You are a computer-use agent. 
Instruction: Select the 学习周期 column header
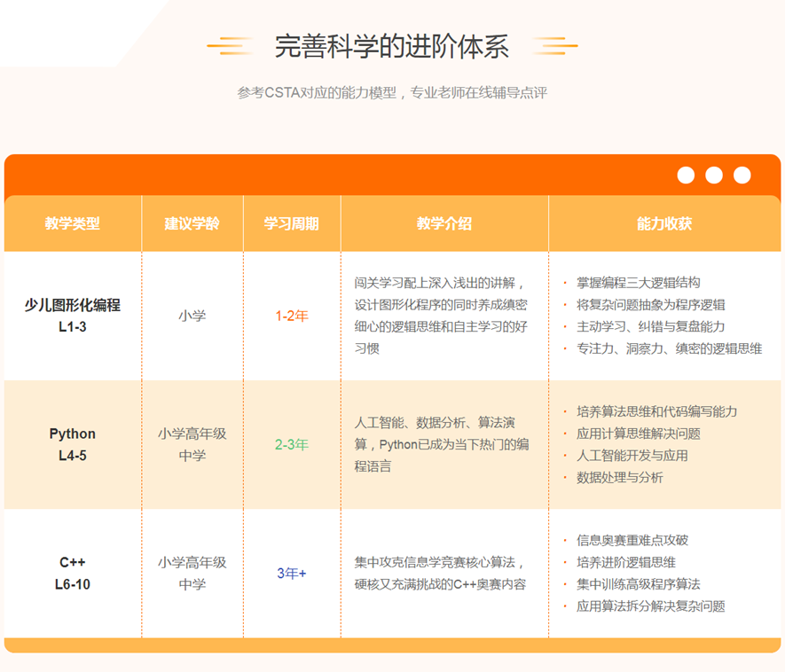pyautogui.click(x=291, y=223)
